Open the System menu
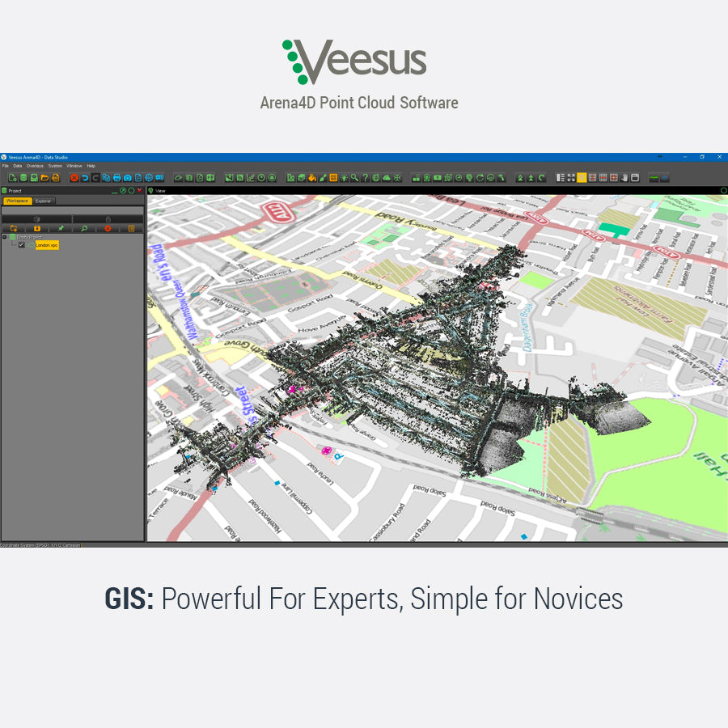Screen dimensions: 728x728 [55, 166]
